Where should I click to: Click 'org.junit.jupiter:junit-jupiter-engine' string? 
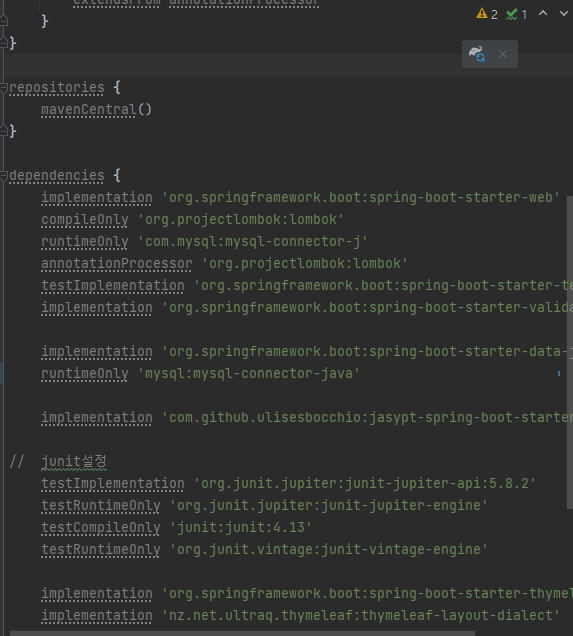click(x=328, y=505)
